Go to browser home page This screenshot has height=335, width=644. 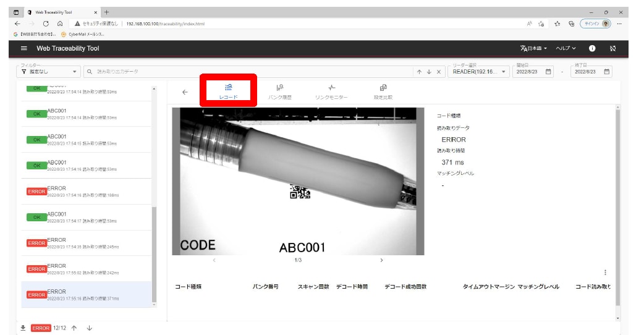pos(60,24)
